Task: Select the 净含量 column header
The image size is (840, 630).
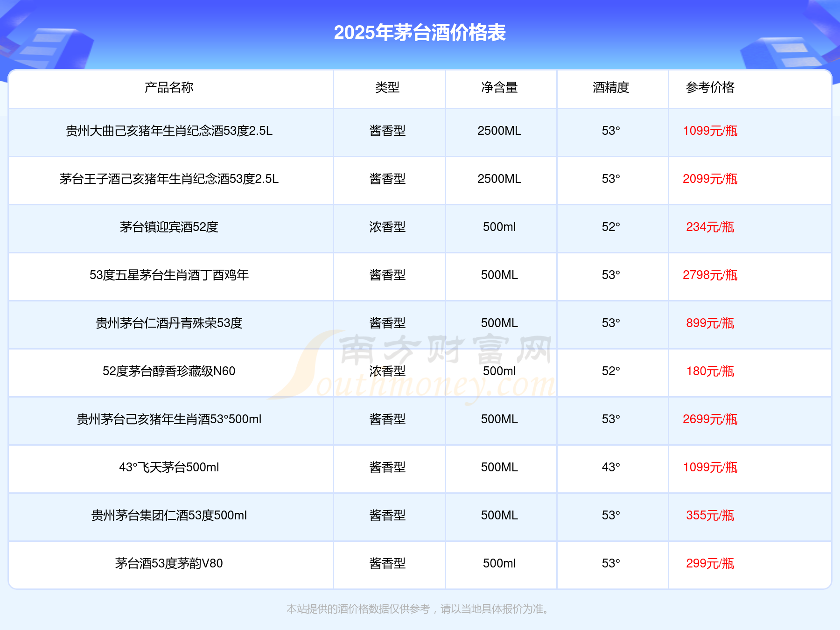Action: (x=499, y=87)
